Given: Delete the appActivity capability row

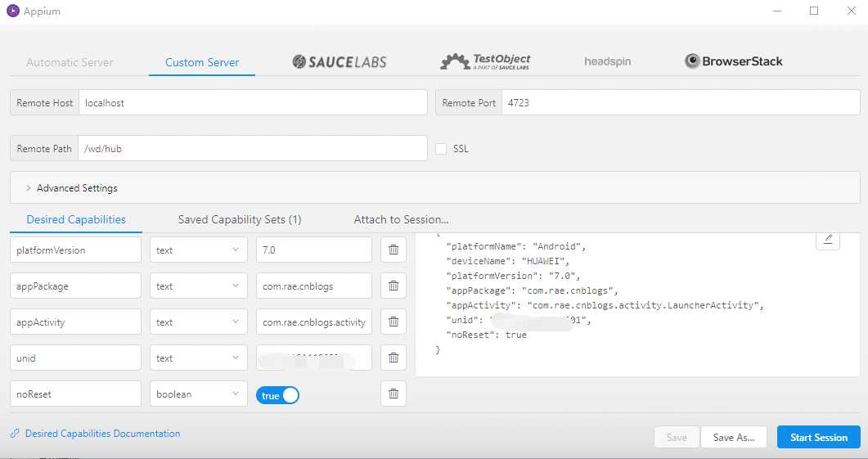Looking at the screenshot, I should click(x=394, y=322).
